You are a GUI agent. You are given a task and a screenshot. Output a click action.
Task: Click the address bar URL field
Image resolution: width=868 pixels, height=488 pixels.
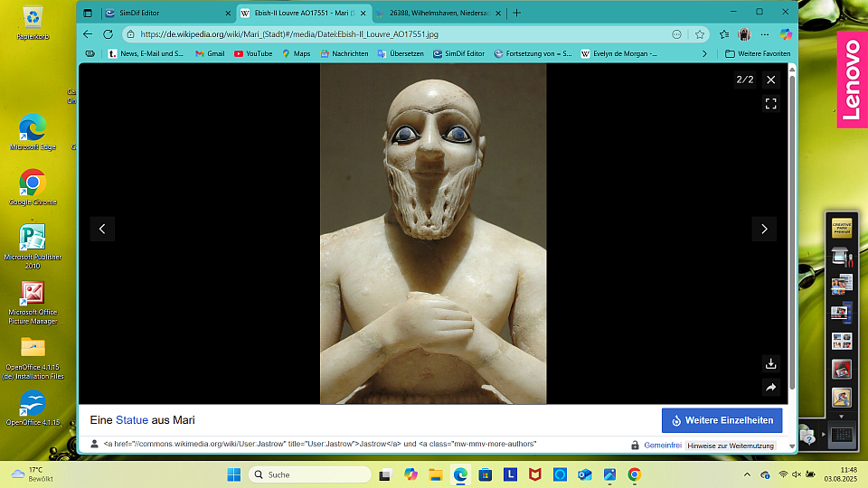point(399,34)
